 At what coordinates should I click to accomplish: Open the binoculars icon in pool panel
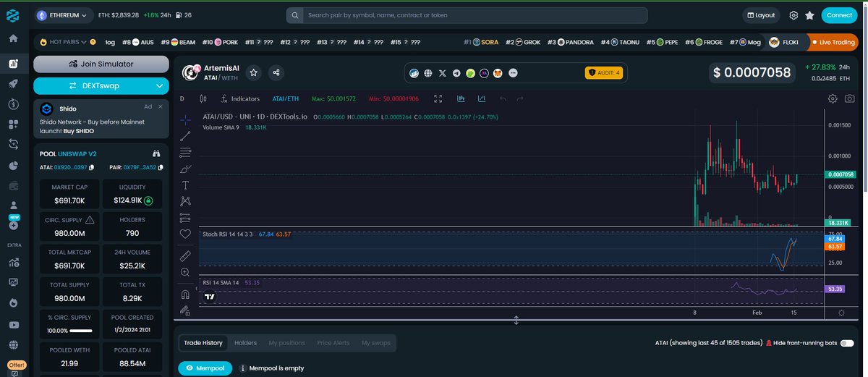pos(156,153)
